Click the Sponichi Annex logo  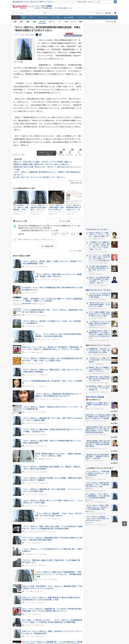tap(73, 35)
